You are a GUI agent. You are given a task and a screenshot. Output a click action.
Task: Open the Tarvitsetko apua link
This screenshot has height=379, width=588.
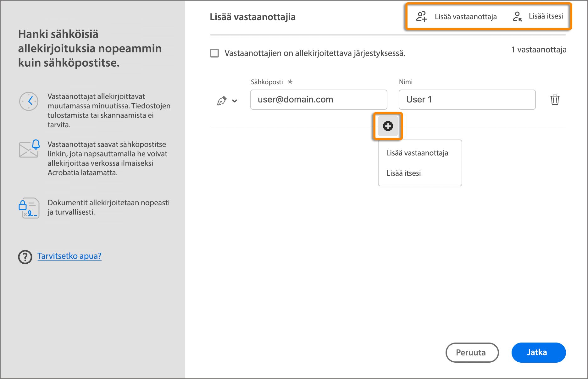coord(69,256)
